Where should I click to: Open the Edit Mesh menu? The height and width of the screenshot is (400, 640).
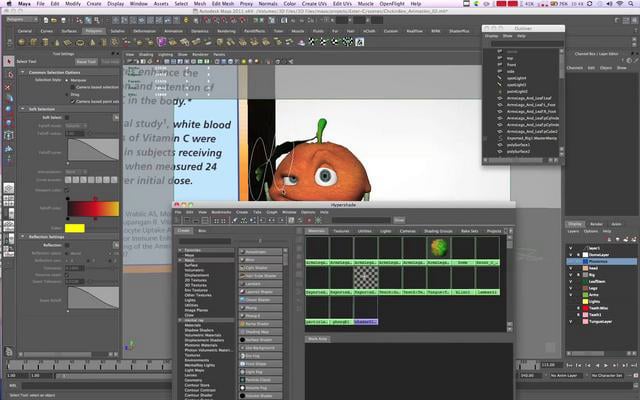[x=223, y=4]
